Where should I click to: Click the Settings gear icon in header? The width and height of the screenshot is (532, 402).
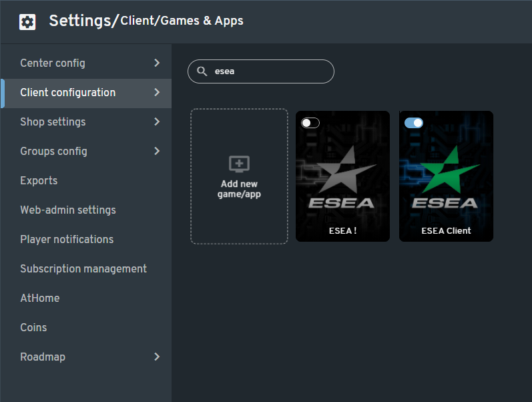[x=27, y=22]
